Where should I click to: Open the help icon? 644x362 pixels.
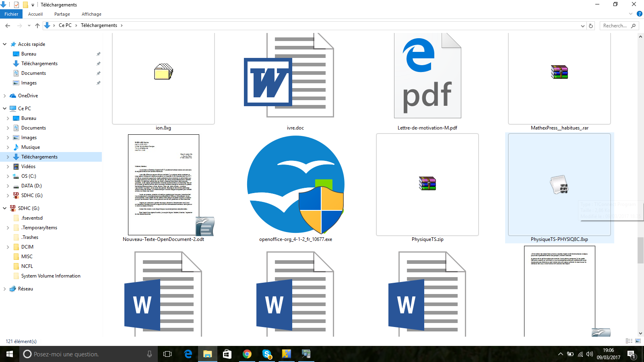(x=639, y=14)
